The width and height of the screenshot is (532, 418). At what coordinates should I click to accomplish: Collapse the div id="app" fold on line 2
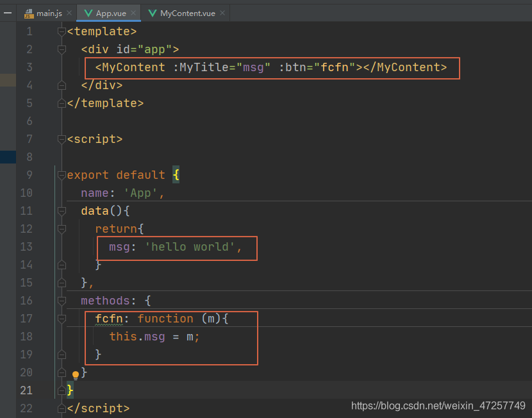pos(62,49)
